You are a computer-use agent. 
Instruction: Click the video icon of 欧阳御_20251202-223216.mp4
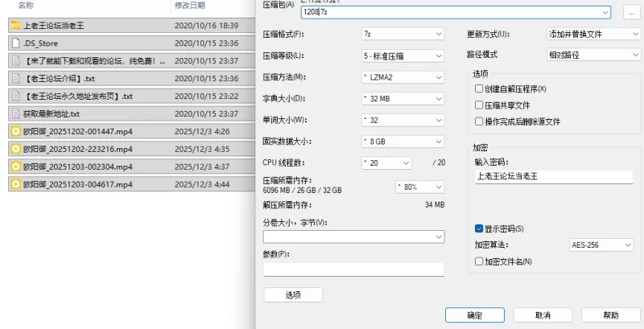15,149
